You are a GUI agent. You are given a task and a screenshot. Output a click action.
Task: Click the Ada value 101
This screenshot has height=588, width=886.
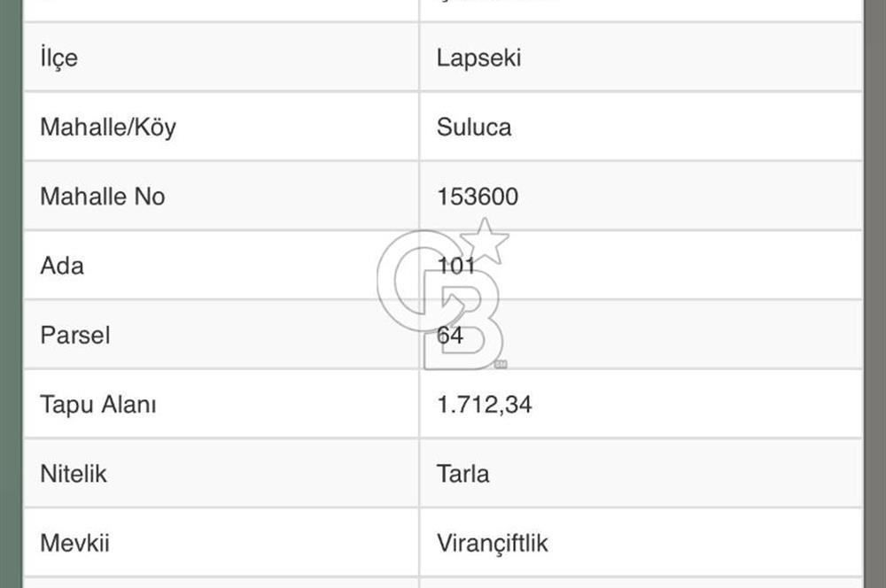pos(456,265)
